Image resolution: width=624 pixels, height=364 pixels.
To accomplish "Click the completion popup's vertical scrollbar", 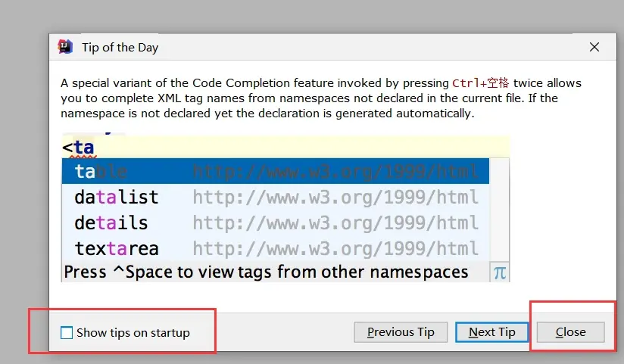I will (499, 210).
